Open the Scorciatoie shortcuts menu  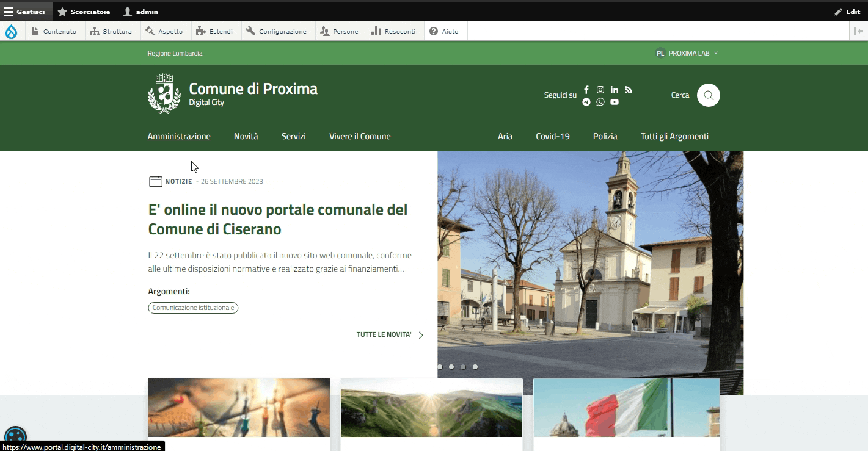click(x=84, y=12)
